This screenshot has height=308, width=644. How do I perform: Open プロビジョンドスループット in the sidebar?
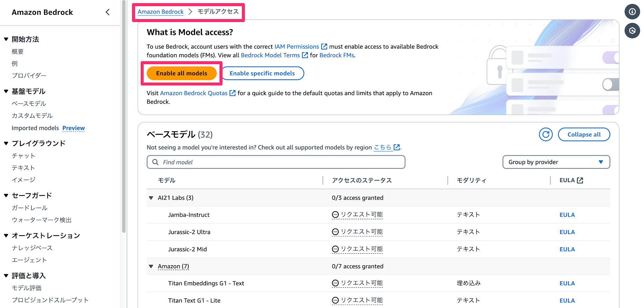[50, 300]
